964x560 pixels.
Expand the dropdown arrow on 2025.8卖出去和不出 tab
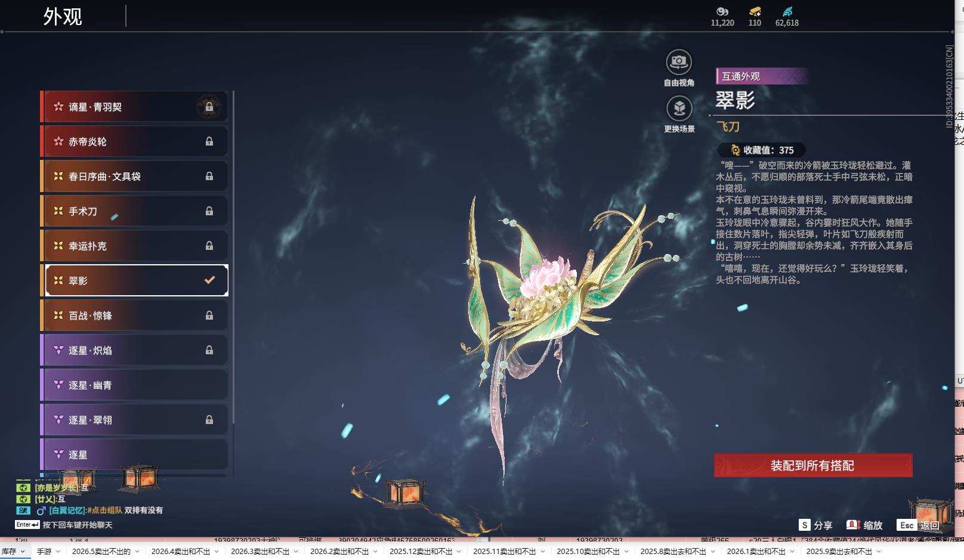pos(712,552)
